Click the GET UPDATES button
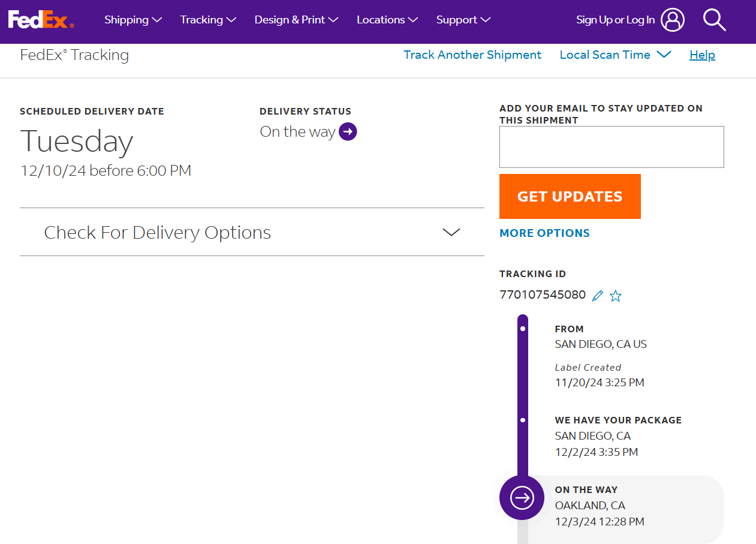756x544 pixels. click(x=570, y=197)
